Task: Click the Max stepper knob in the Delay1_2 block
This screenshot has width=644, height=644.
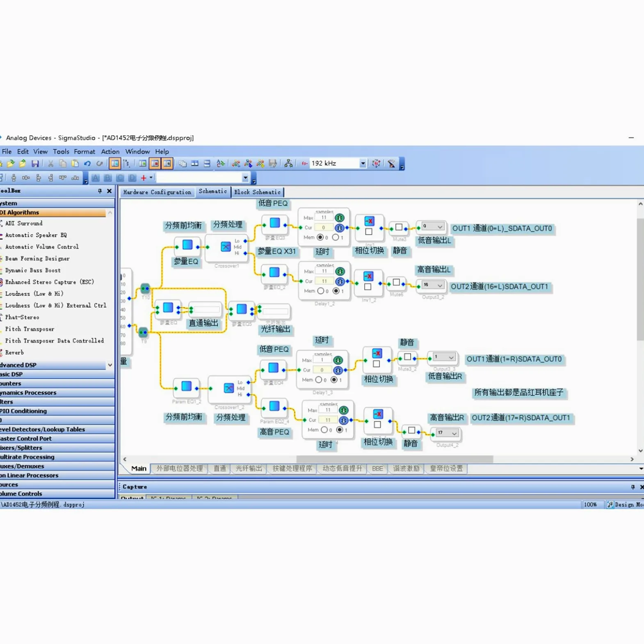Action: (340, 272)
